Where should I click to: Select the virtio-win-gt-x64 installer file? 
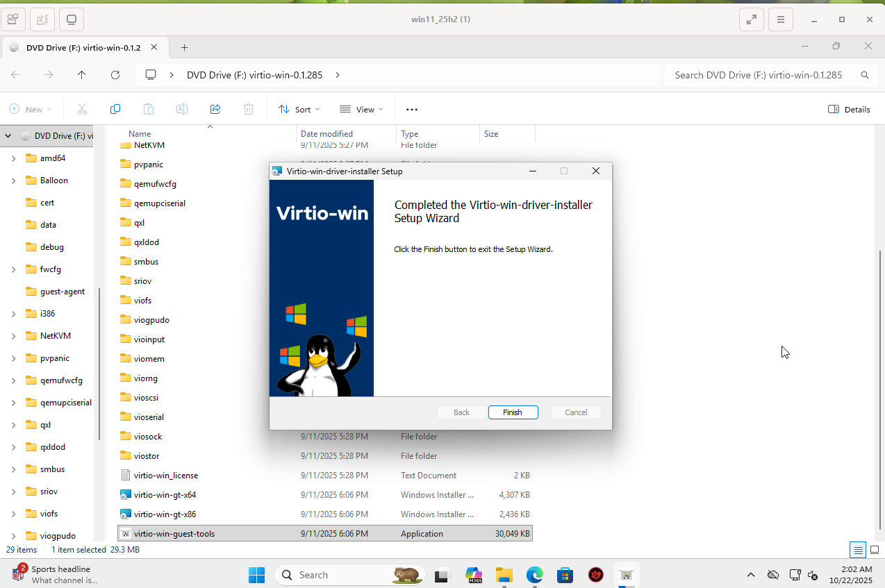coord(165,495)
